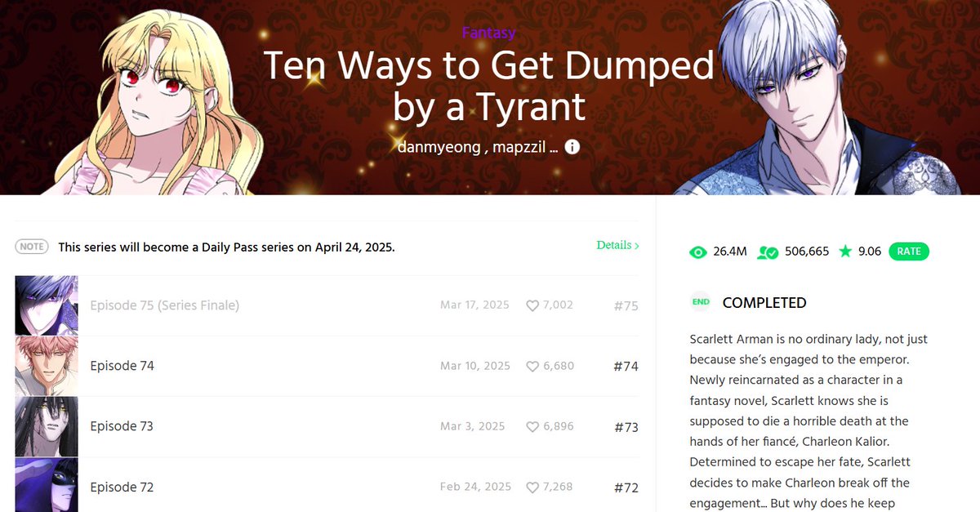Click the #73 episode number
Screen dimensions: 980x512
pyautogui.click(x=626, y=427)
